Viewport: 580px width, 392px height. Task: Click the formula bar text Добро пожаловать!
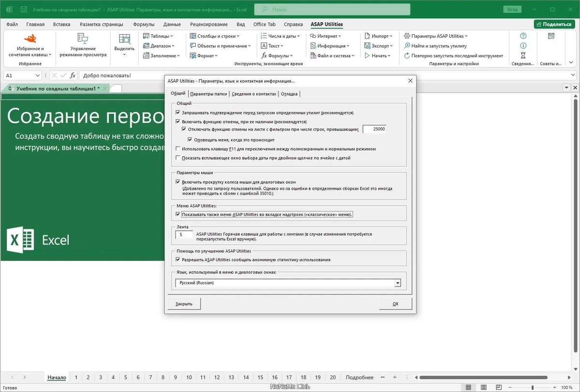[x=107, y=76]
